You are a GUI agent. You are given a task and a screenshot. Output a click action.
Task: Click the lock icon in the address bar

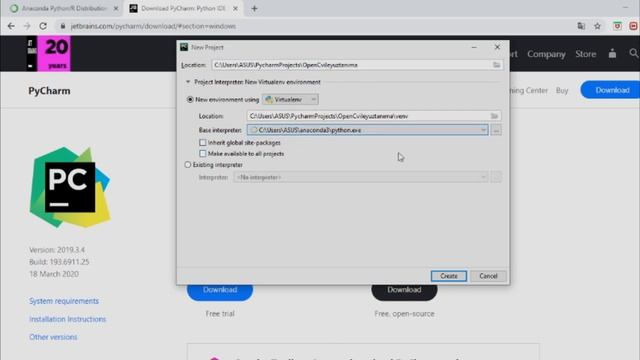click(62, 26)
